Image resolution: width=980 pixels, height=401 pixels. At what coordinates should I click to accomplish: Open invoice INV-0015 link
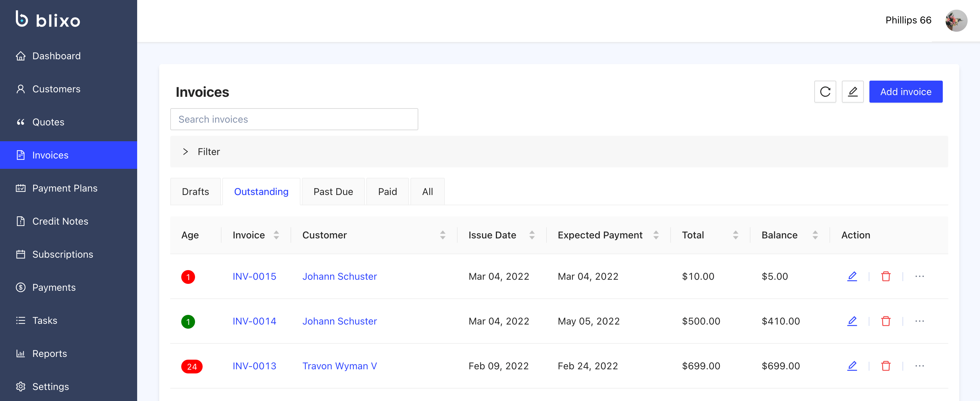tap(254, 276)
